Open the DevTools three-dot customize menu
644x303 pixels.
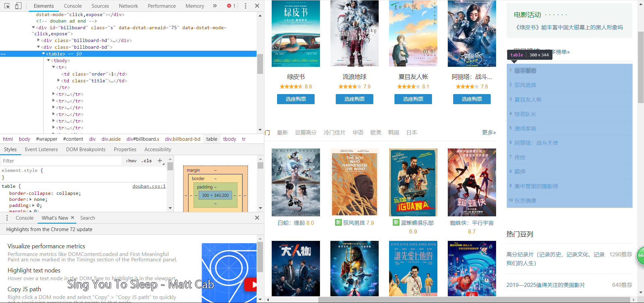tap(246, 6)
